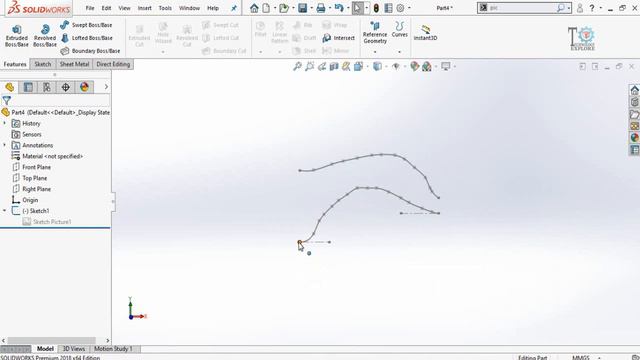The image size is (640, 360).
Task: Select Boundary Boss/Base
Action: [90, 51]
